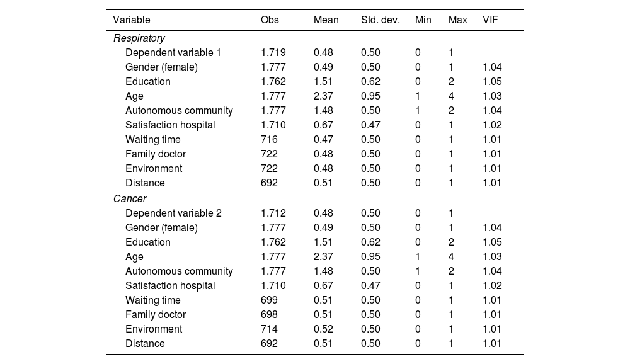This screenshot has height=364, width=630.
Task: Click the 1.712 observations cell
Action: point(273,213)
